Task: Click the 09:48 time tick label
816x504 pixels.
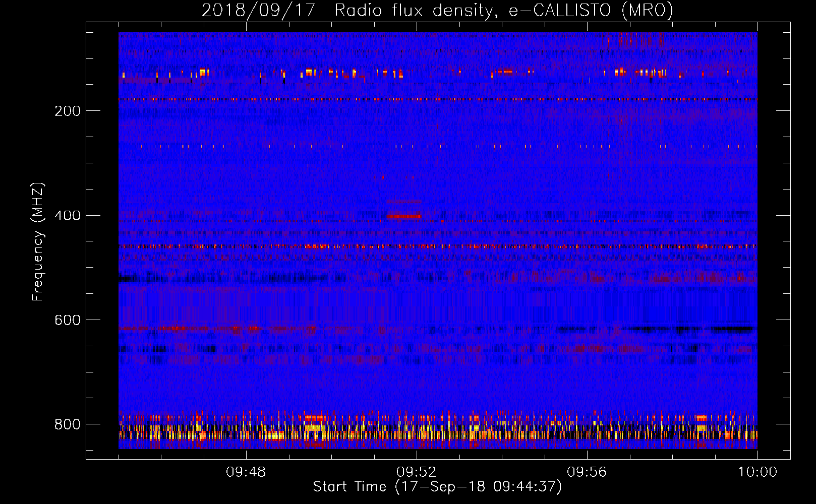Action: 246,472
